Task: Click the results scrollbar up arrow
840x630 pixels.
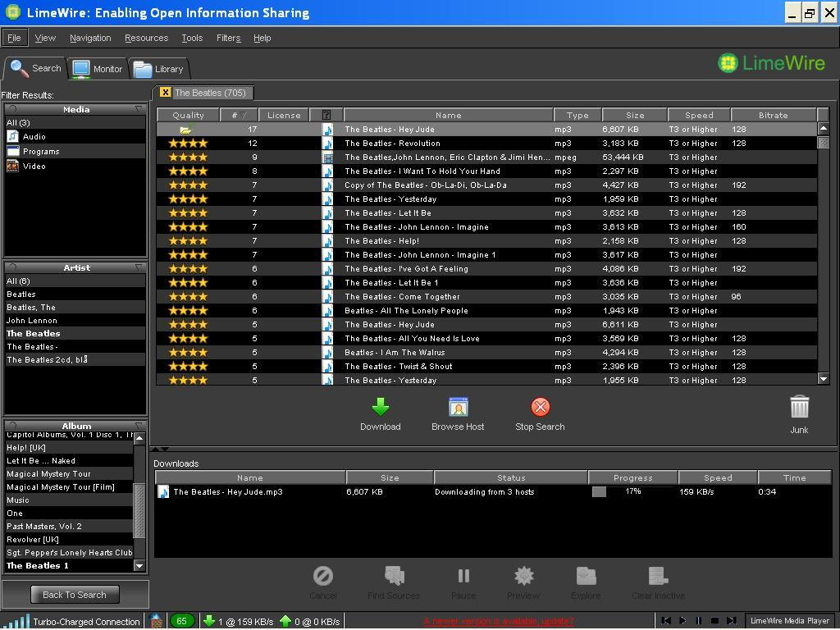Action: tap(824, 129)
